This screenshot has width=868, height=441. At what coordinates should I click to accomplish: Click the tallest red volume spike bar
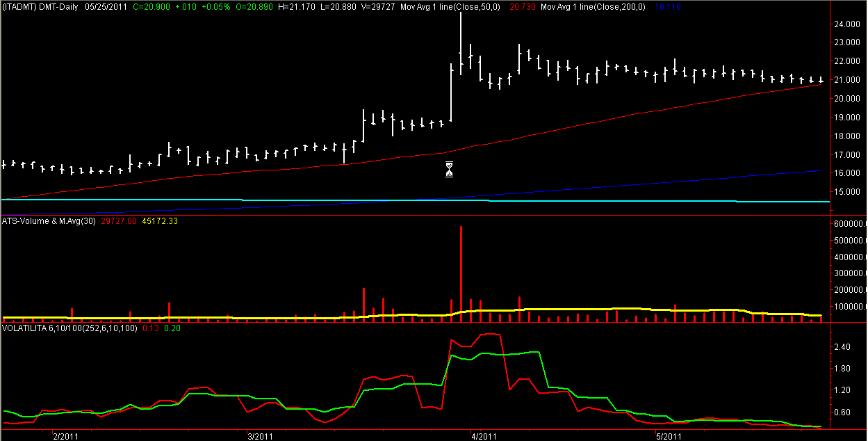[x=461, y=271]
